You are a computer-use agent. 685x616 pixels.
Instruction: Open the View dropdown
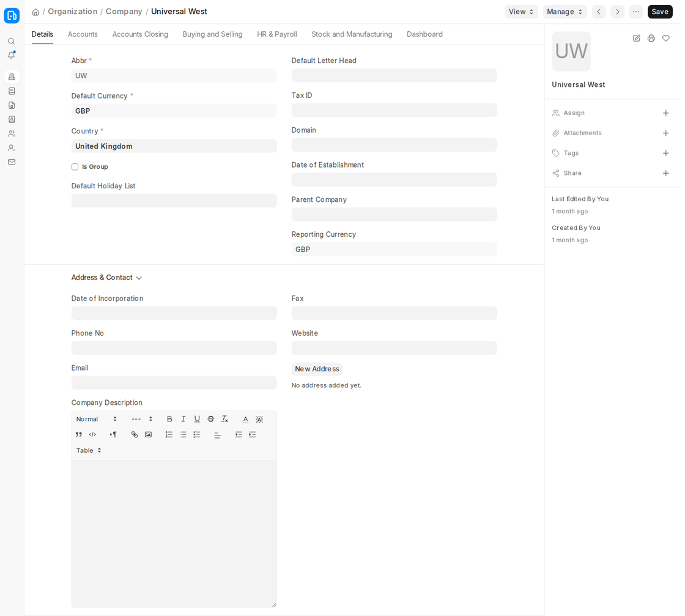(x=521, y=12)
